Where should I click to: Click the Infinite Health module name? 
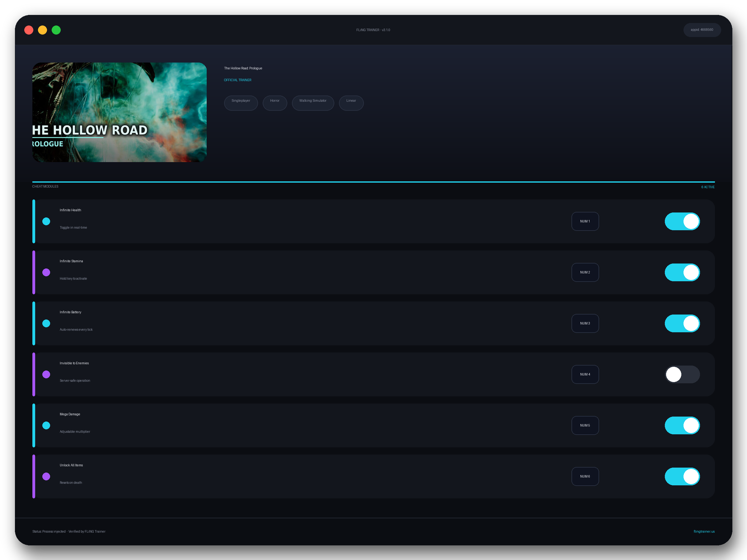[x=70, y=210]
